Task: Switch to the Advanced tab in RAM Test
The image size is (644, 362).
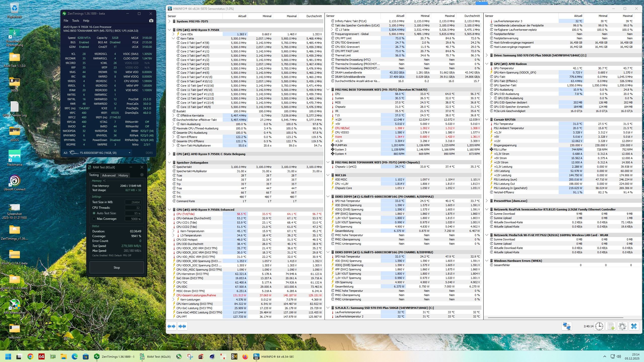Action: point(109,175)
